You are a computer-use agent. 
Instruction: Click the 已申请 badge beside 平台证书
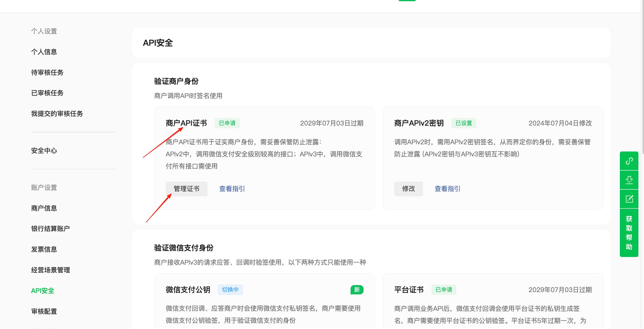[x=444, y=290]
